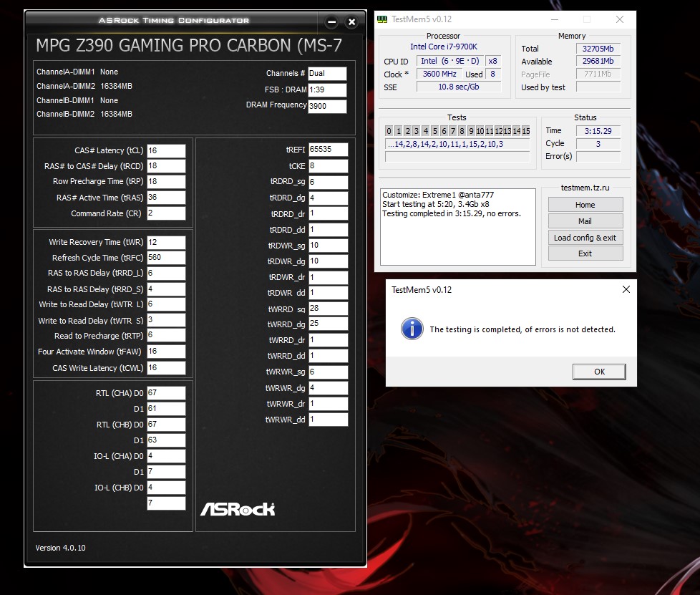Image resolution: width=700 pixels, height=595 pixels.
Task: Click the Clock value 3600 MHz
Action: click(439, 74)
